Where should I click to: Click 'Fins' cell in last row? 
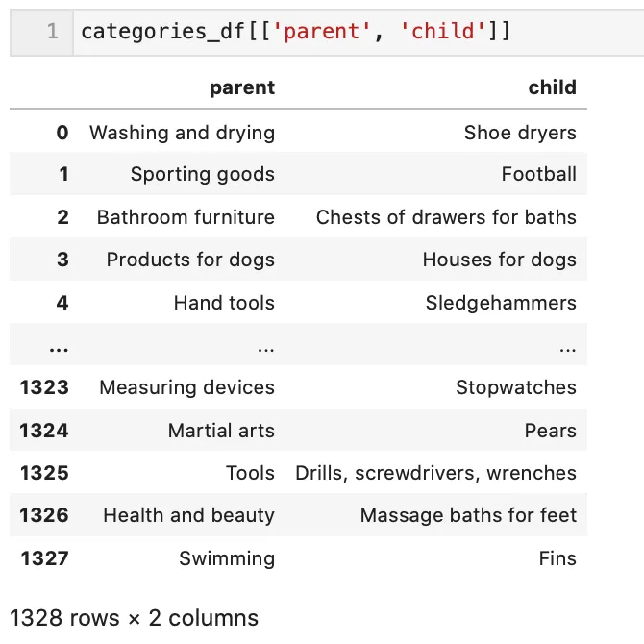(x=557, y=557)
